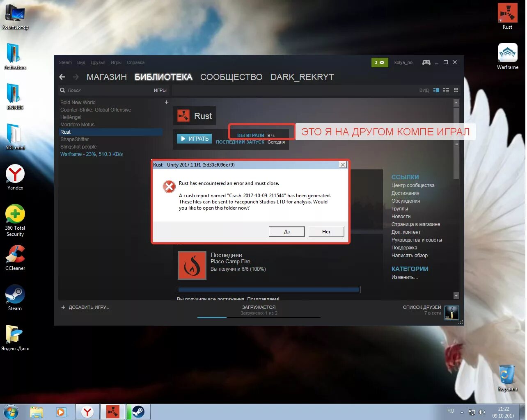Open the Корзина recycle bin
The width and height of the screenshot is (527, 420).
508,378
